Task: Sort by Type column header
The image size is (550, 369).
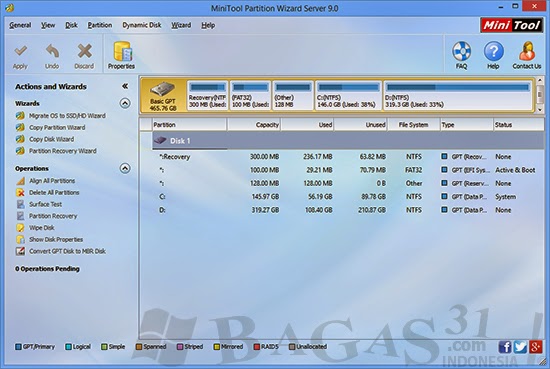Action: click(x=467, y=125)
